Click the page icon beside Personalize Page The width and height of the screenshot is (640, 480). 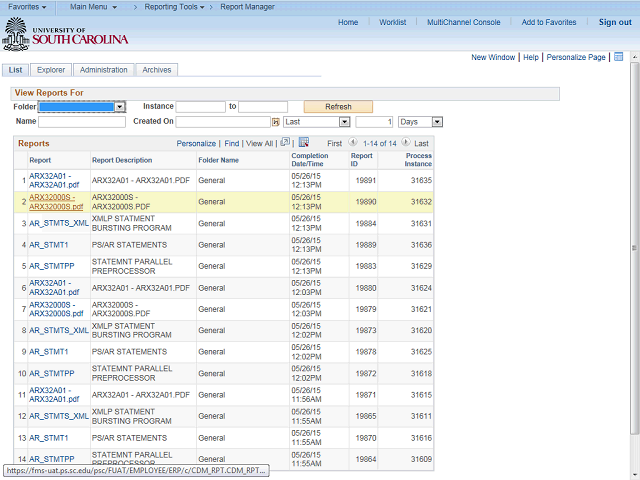point(618,57)
